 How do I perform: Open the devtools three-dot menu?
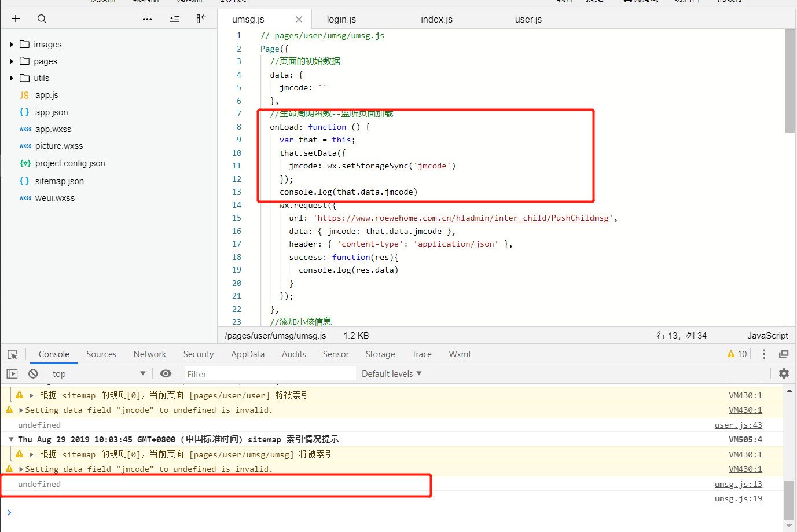point(764,354)
